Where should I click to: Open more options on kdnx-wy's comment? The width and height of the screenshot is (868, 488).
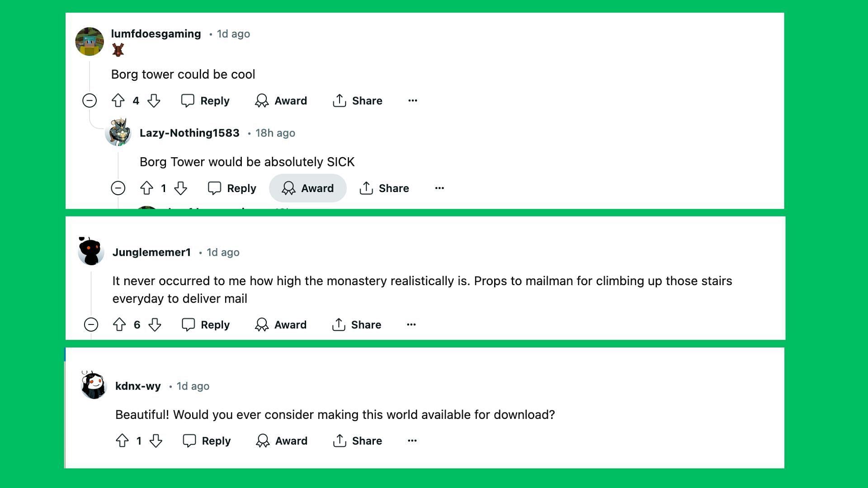412,441
